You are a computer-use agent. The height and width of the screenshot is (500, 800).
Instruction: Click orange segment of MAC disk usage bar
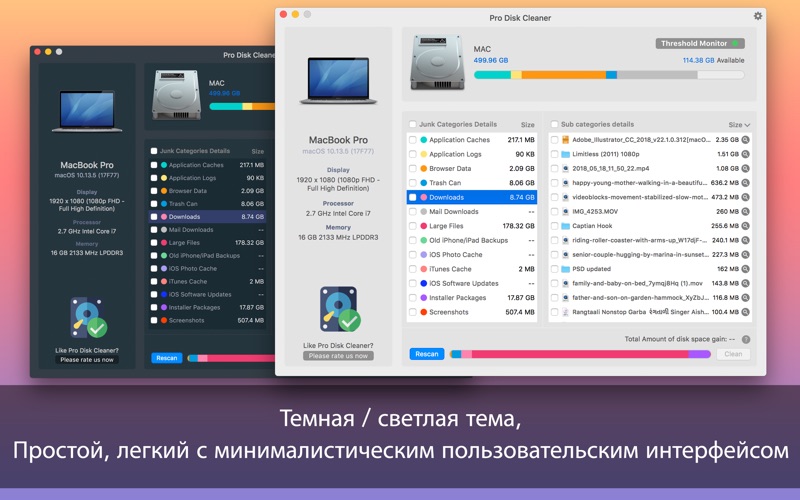(564, 75)
